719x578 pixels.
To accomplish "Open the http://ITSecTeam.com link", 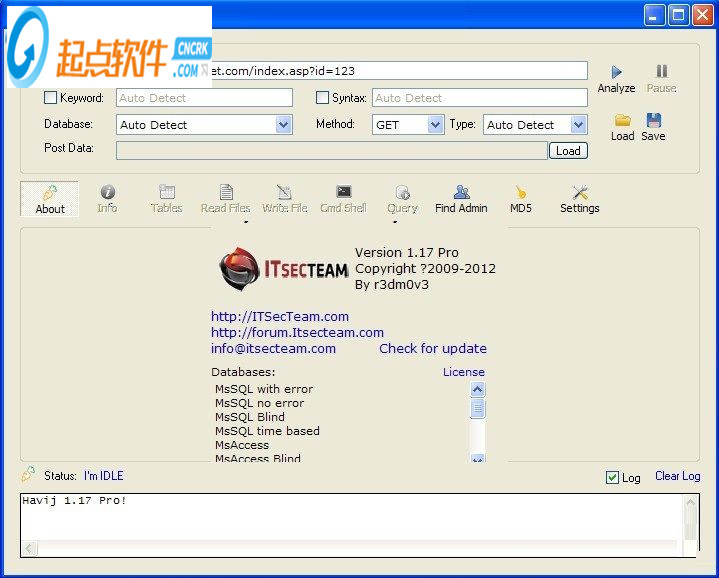I will pos(280,316).
